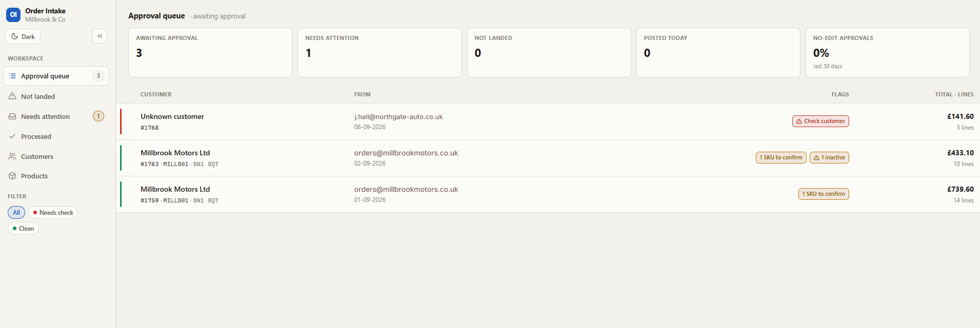This screenshot has height=328, width=980.
Task: Open the Products page
Action: [56, 176]
